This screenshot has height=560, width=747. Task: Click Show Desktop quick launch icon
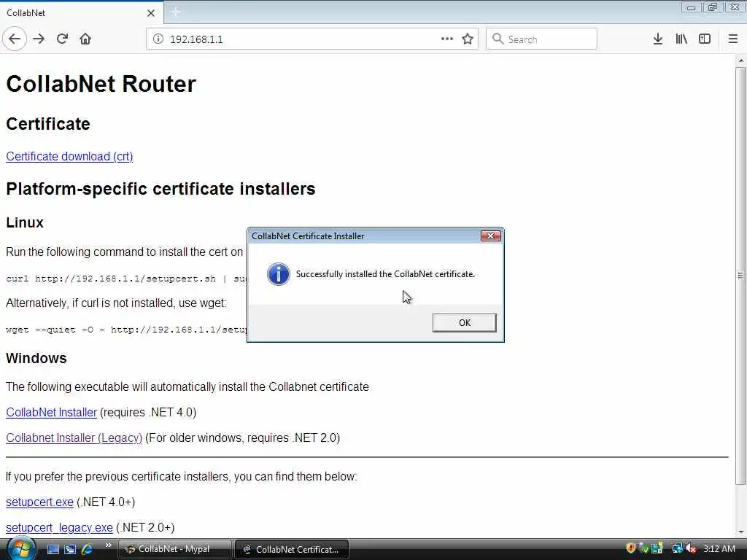click(53, 549)
